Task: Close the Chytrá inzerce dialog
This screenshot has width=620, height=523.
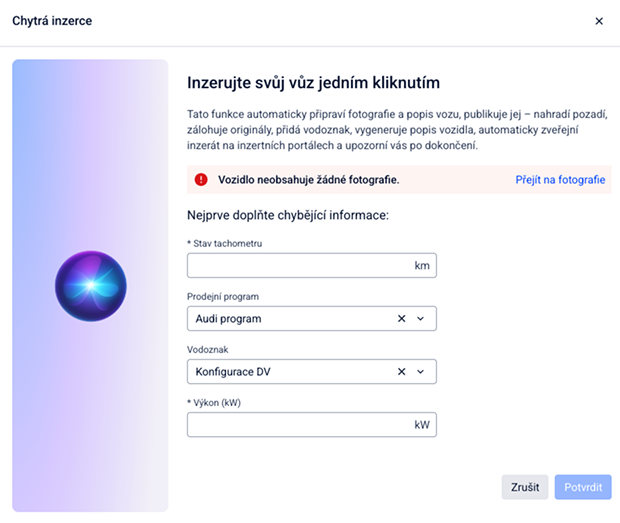Action: point(599,21)
